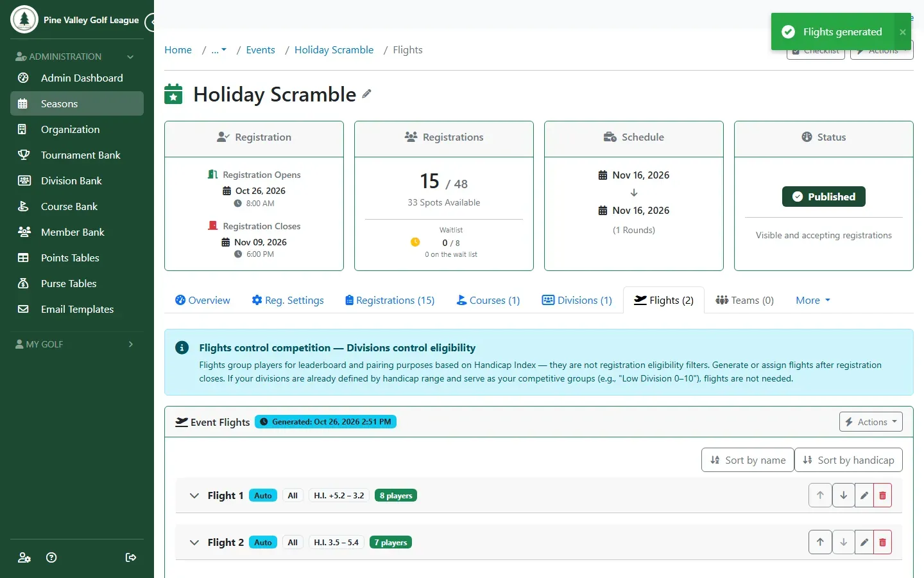Follow the Home breadcrumb link
924x578 pixels.
tap(178, 50)
